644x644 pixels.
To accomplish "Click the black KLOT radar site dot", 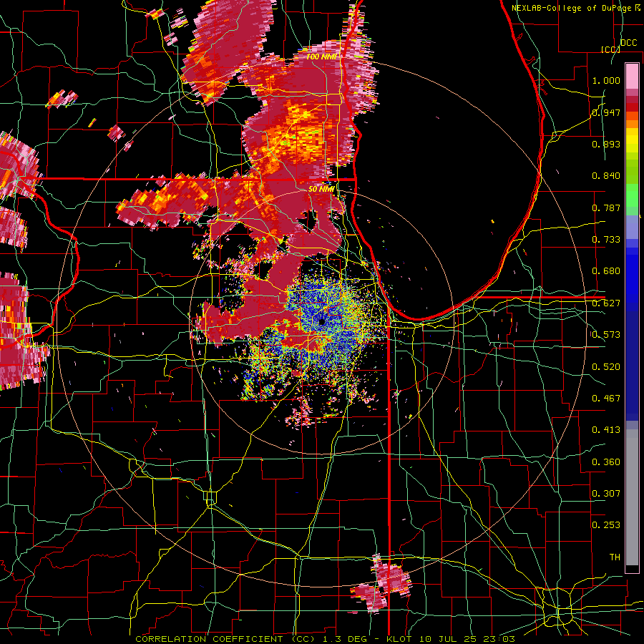I will [x=322, y=322].
